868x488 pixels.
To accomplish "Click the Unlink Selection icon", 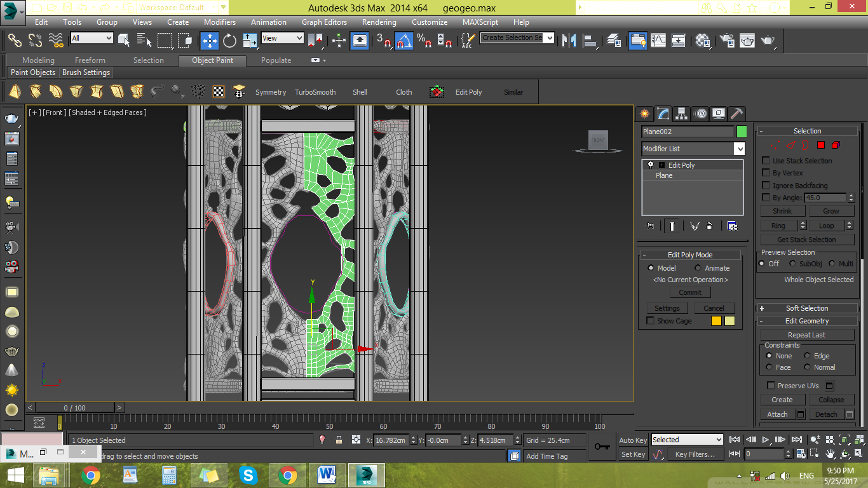I will (35, 41).
